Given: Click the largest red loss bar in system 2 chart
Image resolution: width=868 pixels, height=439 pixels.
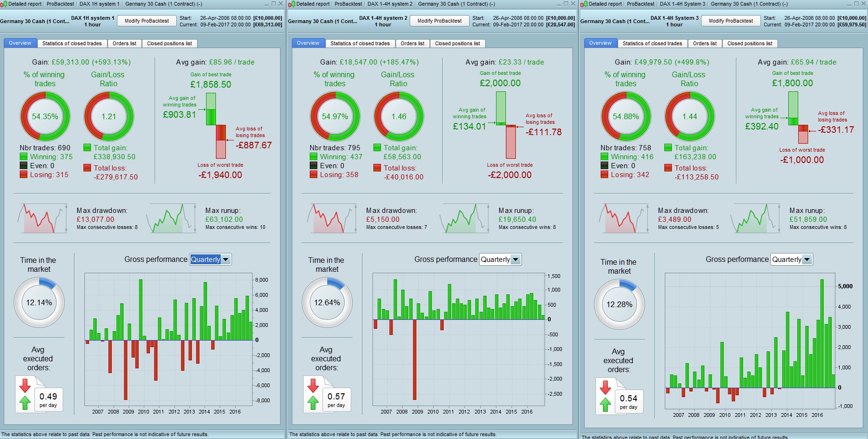Looking at the screenshot, I should pyautogui.click(x=414, y=359).
